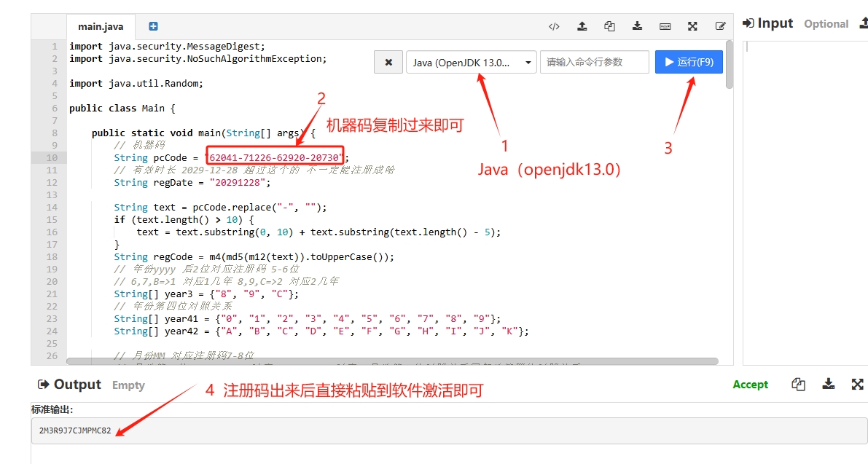Close the run options bar with X

click(x=388, y=63)
